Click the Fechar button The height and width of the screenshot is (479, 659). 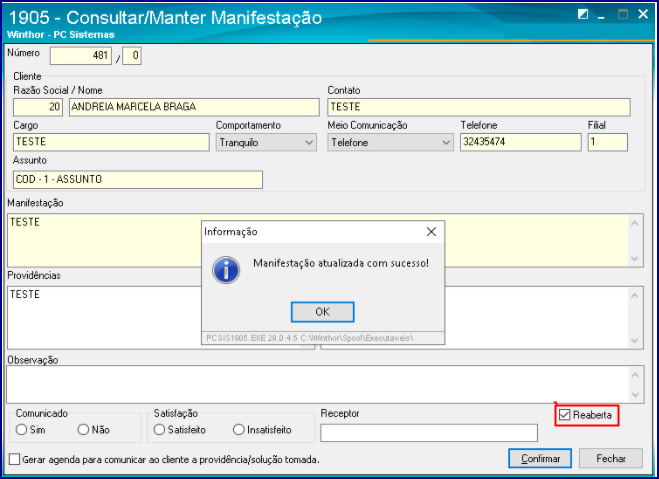coord(611,458)
